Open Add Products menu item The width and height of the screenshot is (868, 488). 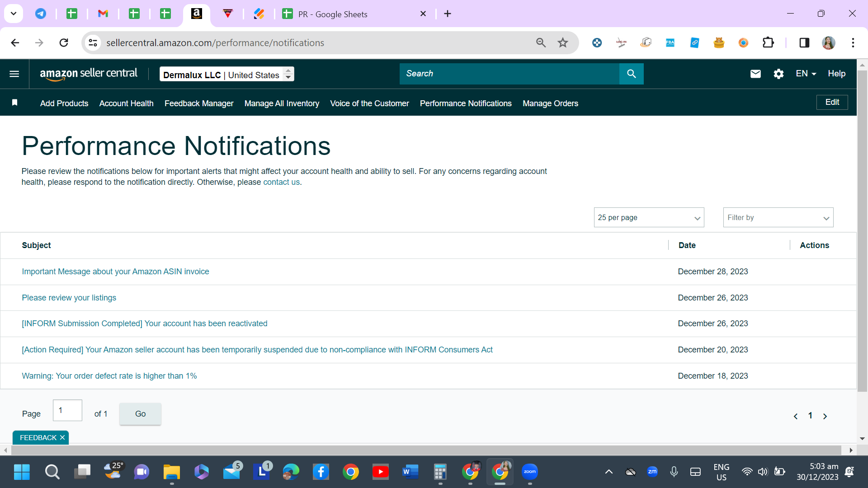click(64, 103)
